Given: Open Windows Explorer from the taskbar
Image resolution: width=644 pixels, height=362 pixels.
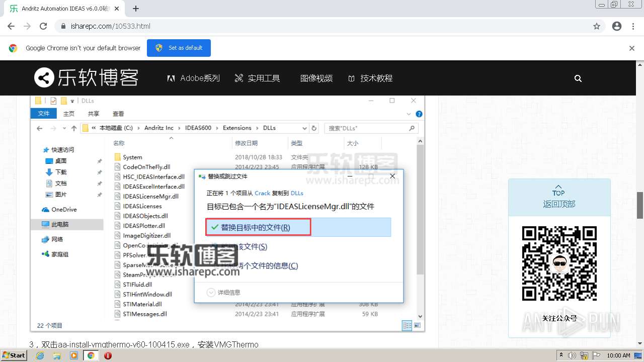Looking at the screenshot, I should coord(57,355).
